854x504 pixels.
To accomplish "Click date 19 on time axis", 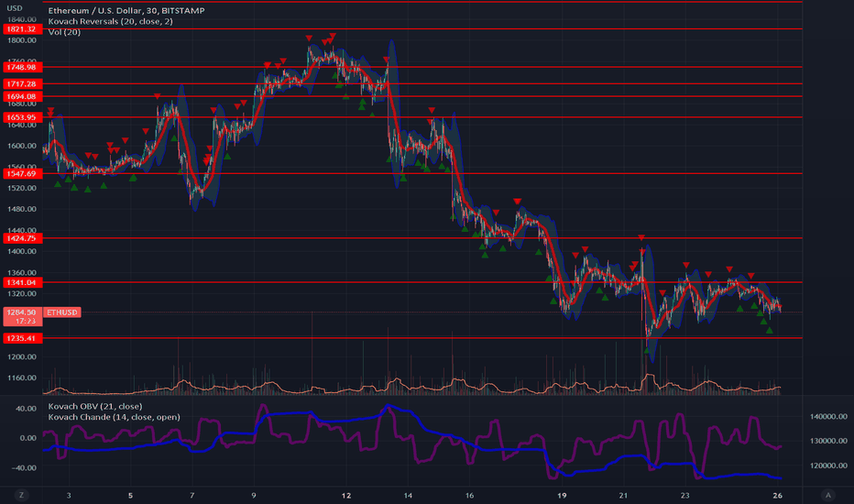I will 562,495.
